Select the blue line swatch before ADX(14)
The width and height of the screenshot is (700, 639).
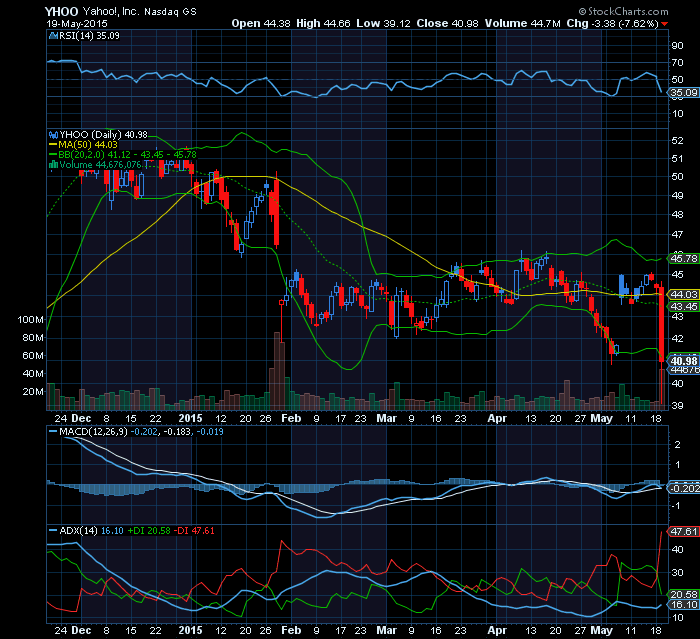(x=53, y=531)
